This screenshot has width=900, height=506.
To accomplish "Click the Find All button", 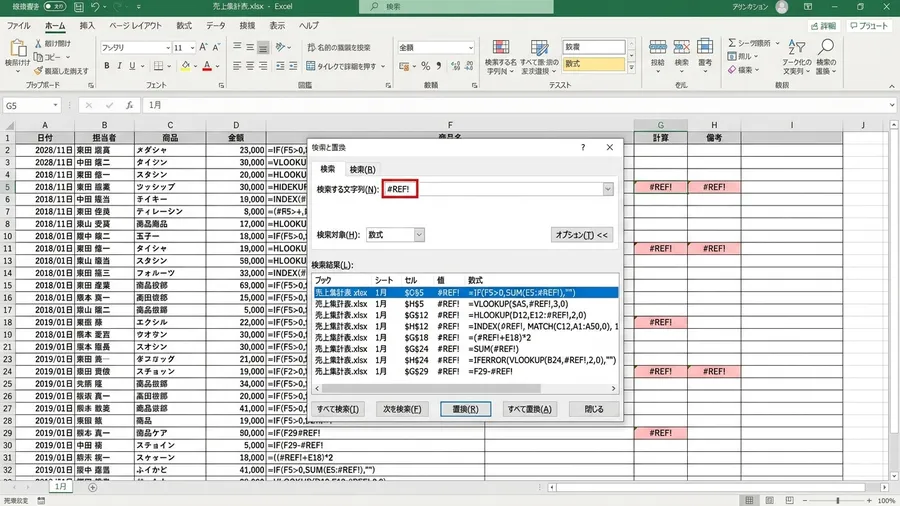I will tap(338, 409).
